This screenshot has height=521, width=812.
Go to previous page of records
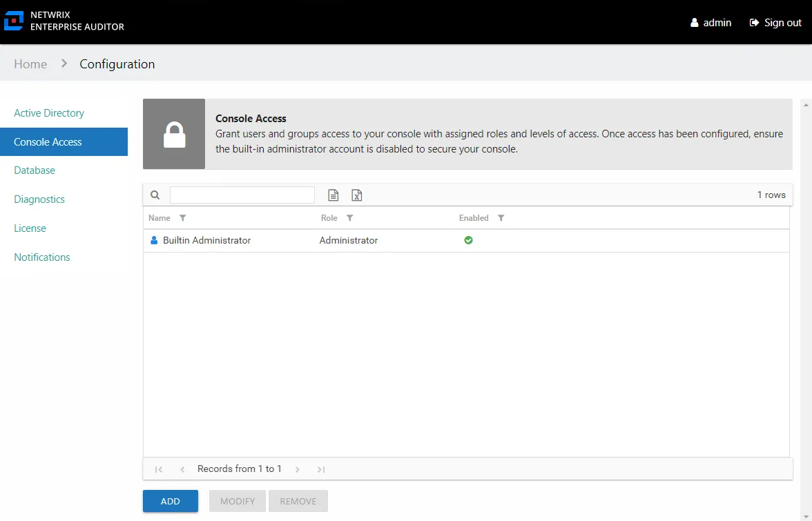click(x=182, y=469)
